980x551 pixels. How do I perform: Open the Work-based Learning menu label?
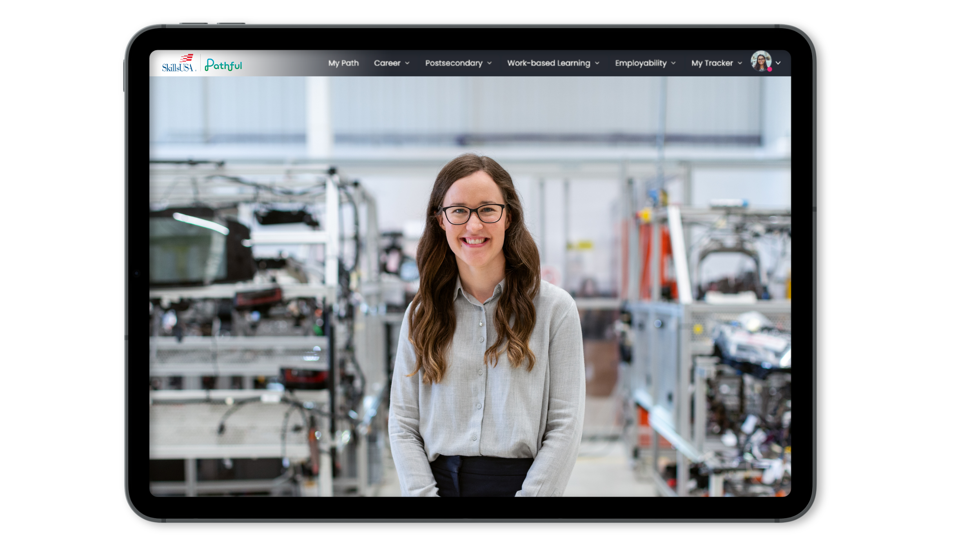pyautogui.click(x=548, y=63)
